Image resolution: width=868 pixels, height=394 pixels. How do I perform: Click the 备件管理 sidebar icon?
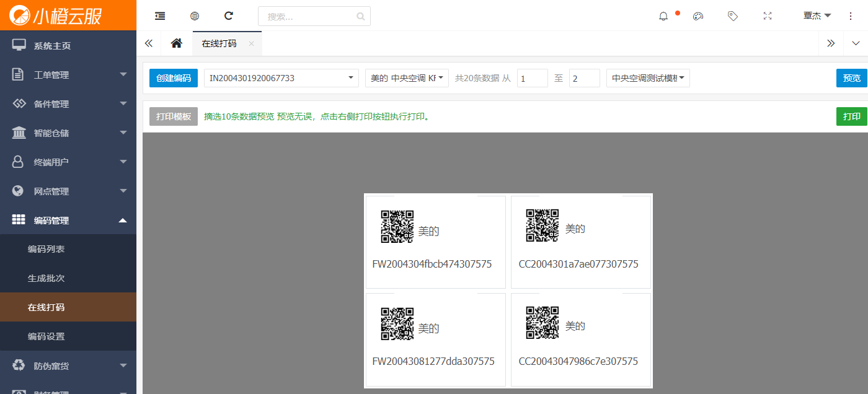pos(19,103)
